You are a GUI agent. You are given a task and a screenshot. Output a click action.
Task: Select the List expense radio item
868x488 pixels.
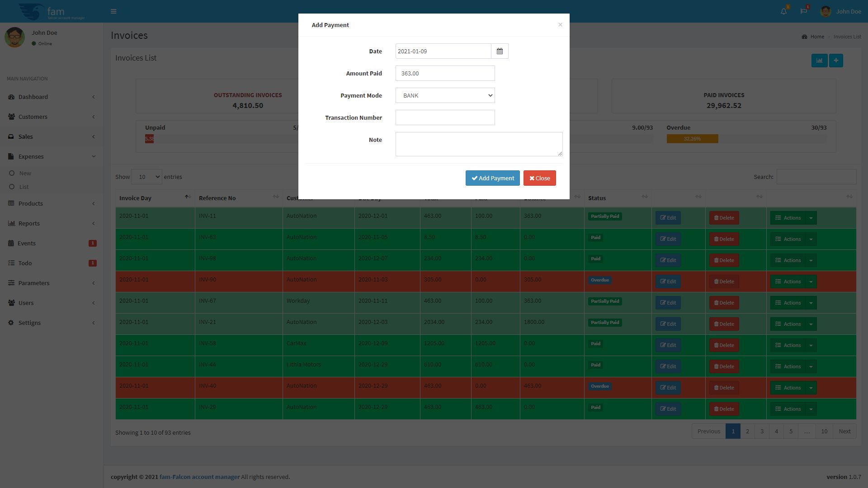tap(24, 187)
